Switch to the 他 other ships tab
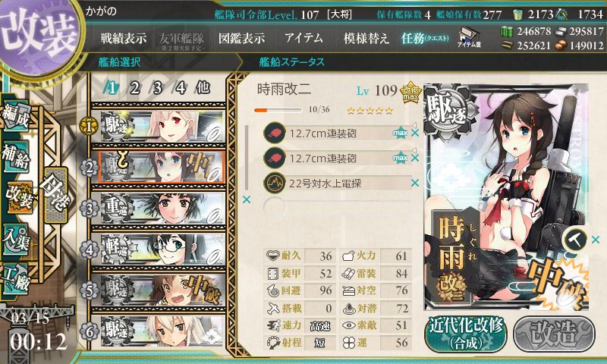Image resolution: width=607 pixels, height=364 pixels. pos(203,88)
